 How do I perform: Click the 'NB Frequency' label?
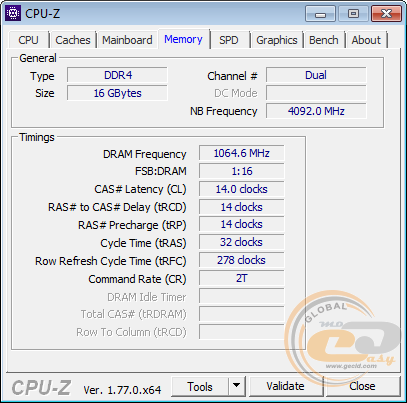pyautogui.click(x=224, y=111)
